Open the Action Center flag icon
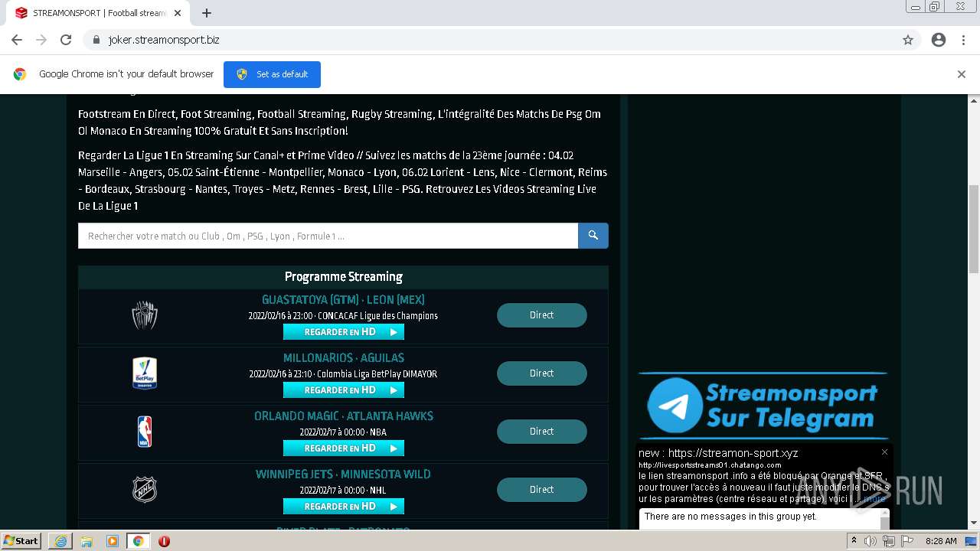Viewport: 980px width, 551px height. [x=907, y=541]
